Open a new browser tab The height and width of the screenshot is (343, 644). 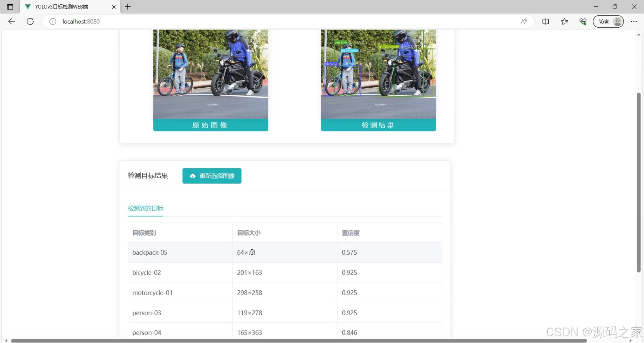[x=128, y=7]
